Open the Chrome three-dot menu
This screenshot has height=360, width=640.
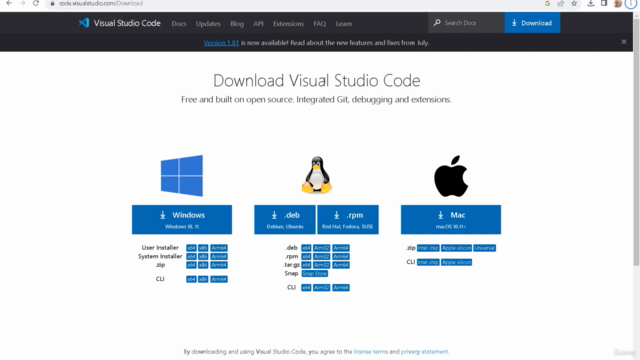click(x=631, y=3)
